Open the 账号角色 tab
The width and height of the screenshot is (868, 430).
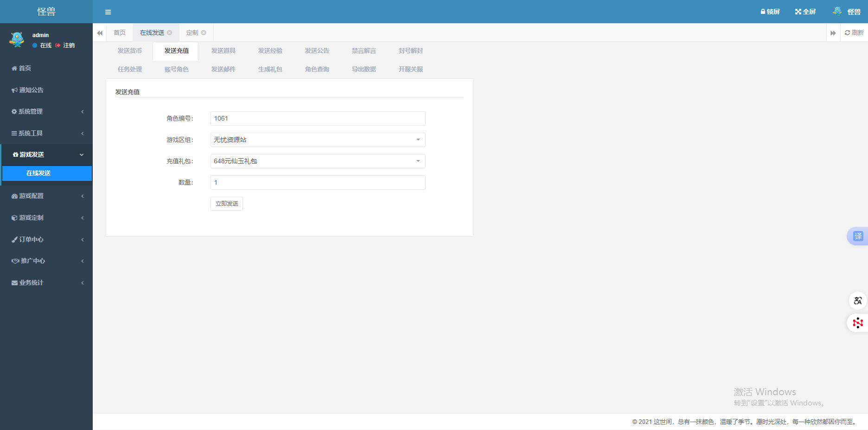pyautogui.click(x=176, y=69)
